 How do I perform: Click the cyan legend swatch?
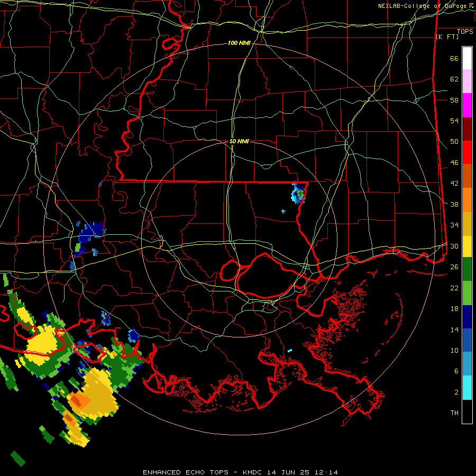point(467,388)
